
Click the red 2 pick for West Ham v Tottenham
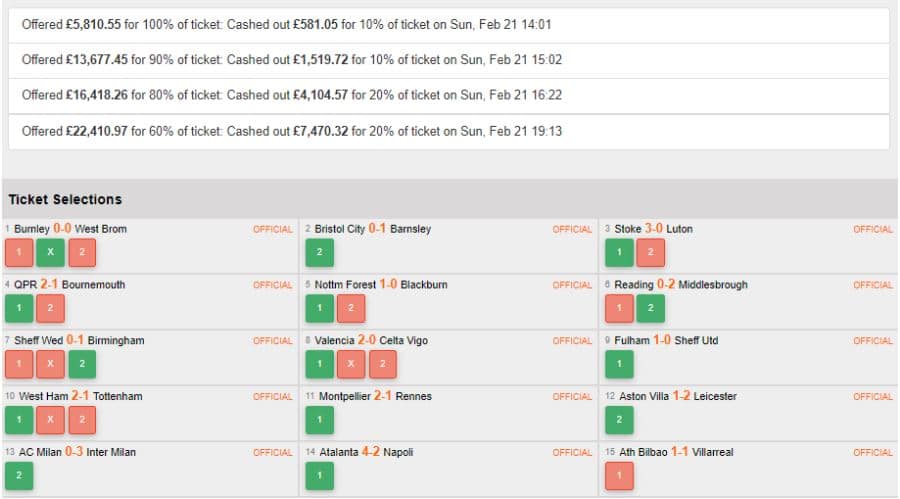81,421
